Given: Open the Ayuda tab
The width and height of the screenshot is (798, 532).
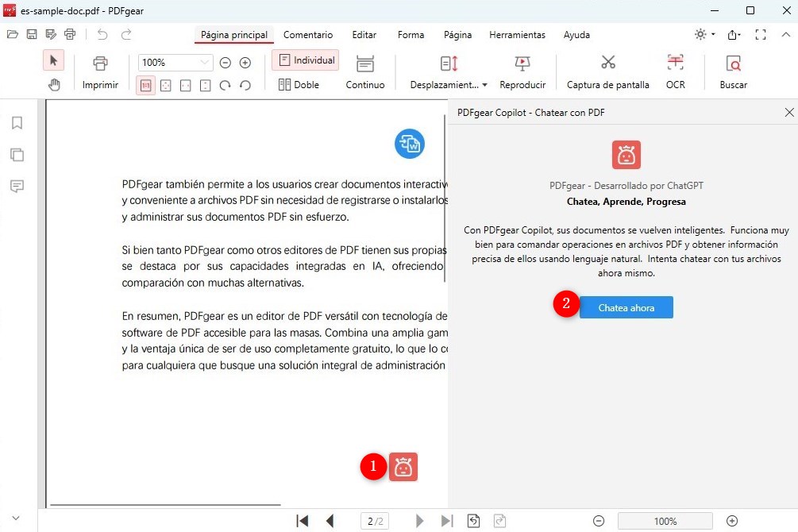Looking at the screenshot, I should click(x=576, y=35).
